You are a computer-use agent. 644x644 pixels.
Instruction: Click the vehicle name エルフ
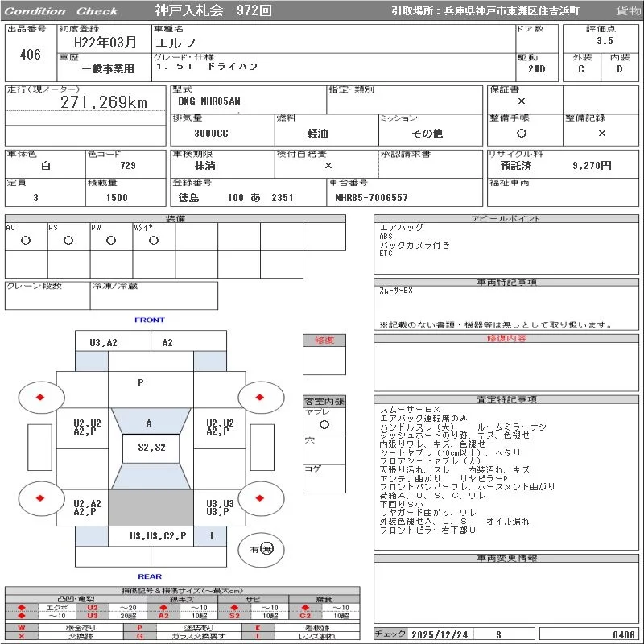point(175,43)
